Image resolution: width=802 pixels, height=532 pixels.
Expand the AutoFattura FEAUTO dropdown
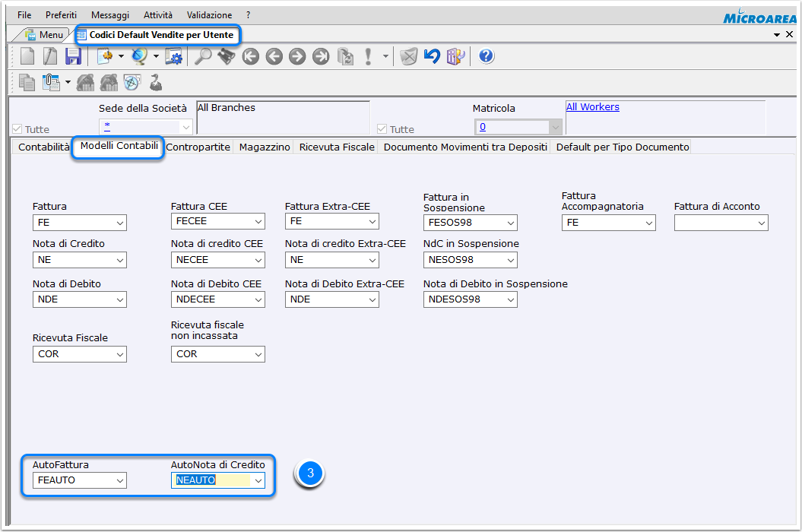pos(119,481)
